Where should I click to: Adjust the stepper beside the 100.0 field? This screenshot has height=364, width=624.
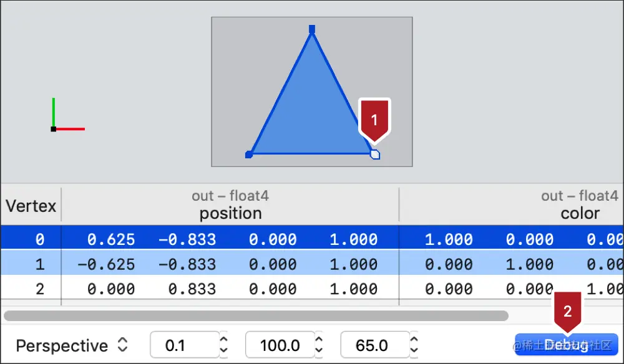pos(319,345)
